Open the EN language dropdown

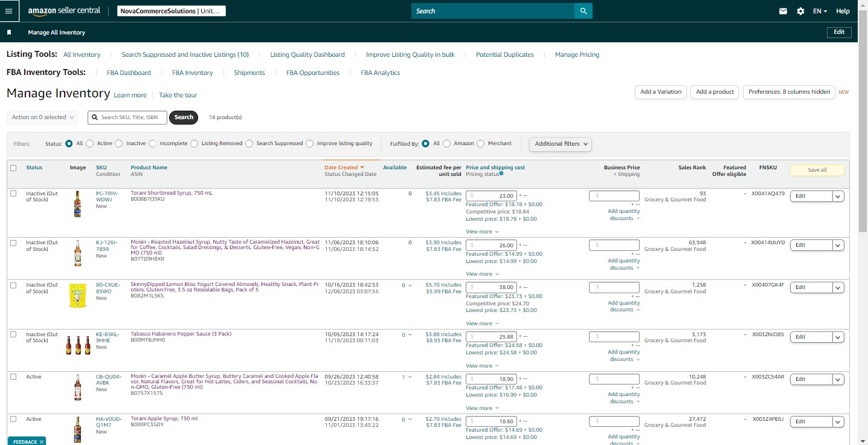tap(820, 11)
